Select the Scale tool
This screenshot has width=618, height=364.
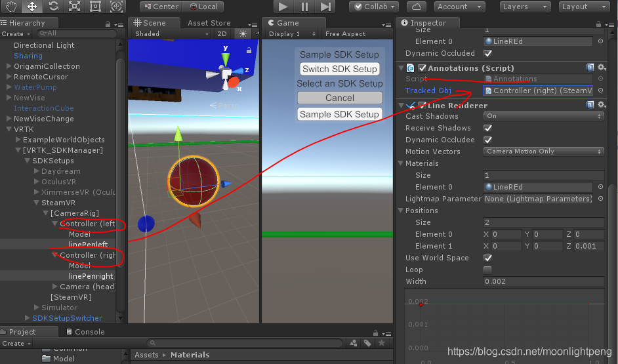click(74, 7)
